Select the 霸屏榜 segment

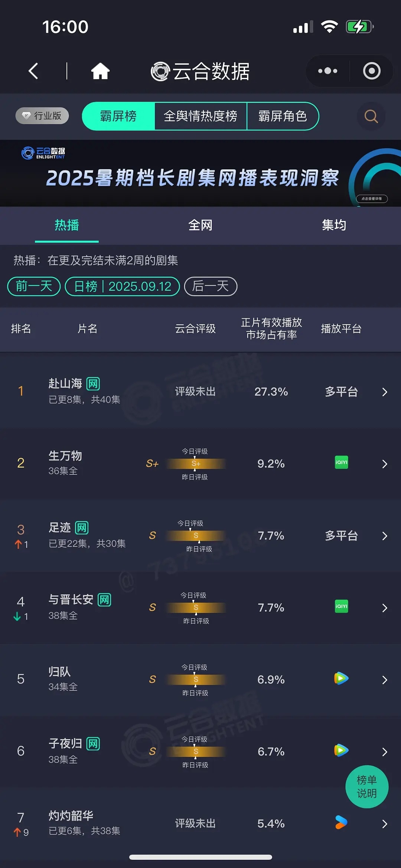118,116
